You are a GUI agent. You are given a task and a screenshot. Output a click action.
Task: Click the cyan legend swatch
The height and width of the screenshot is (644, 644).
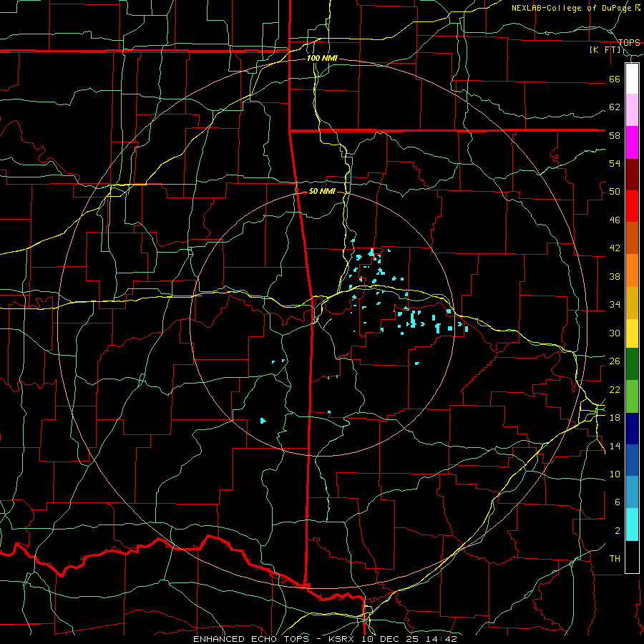[x=632, y=525]
